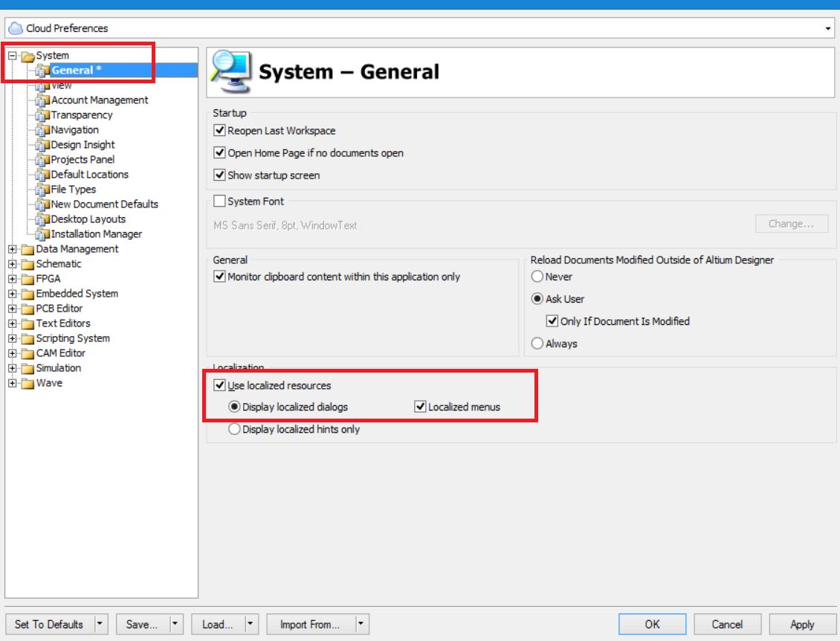Open the Installation Manager page
This screenshot has height=641, width=840.
click(97, 234)
